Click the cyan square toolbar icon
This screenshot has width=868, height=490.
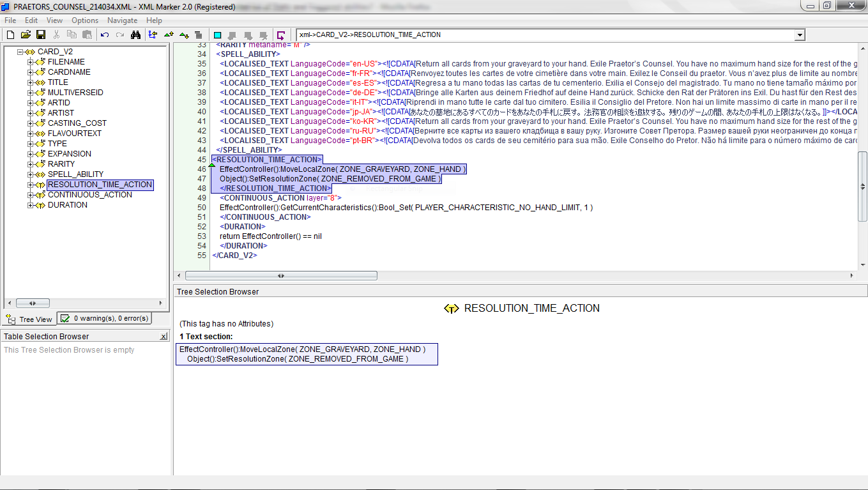(217, 34)
